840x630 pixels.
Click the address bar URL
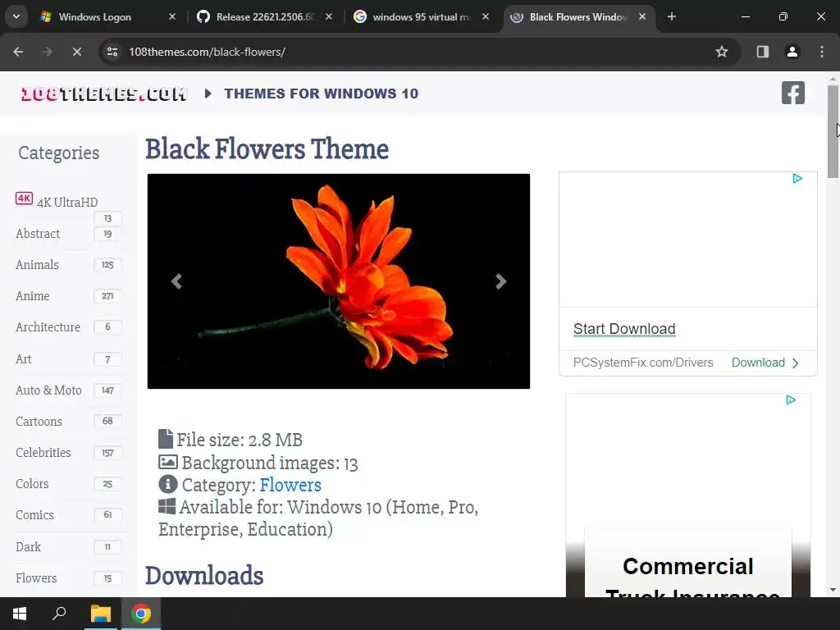[207, 52]
